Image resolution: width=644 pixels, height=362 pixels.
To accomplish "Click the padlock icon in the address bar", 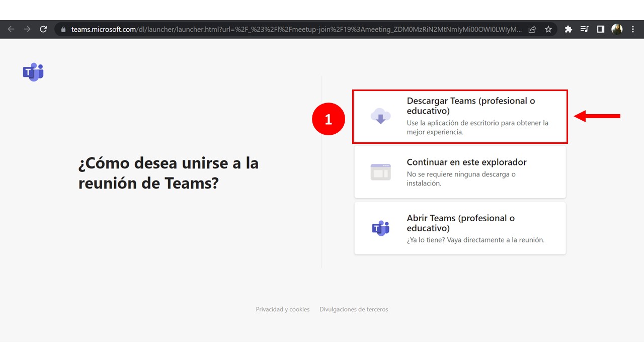I will coord(63,29).
